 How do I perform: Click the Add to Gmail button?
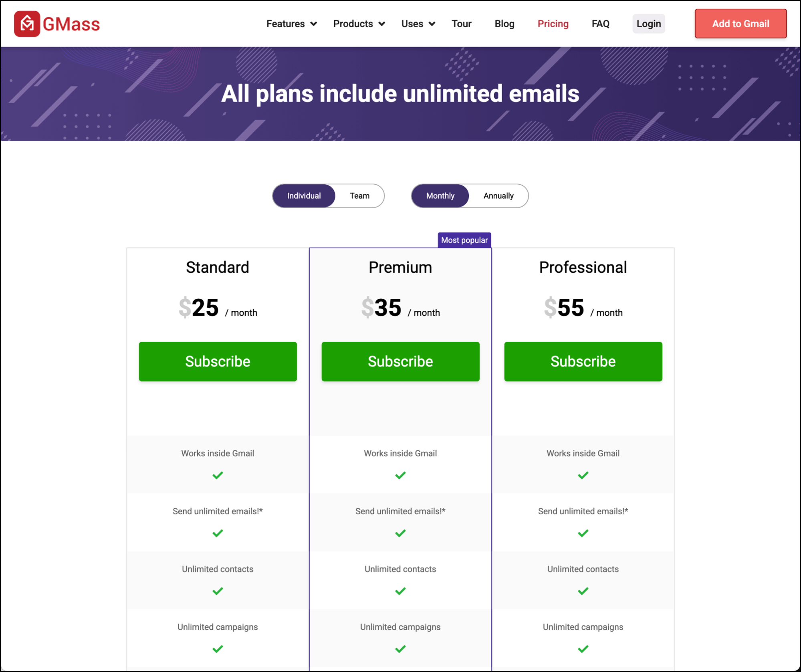[x=740, y=24]
